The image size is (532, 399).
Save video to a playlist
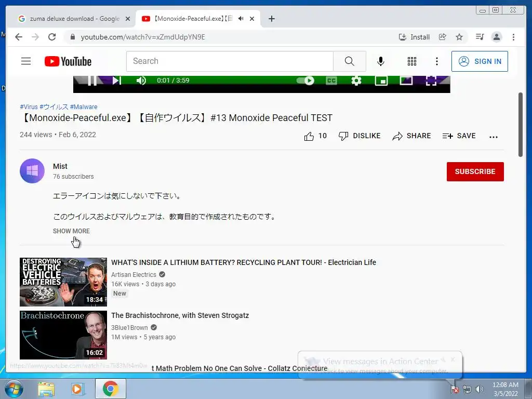click(459, 136)
